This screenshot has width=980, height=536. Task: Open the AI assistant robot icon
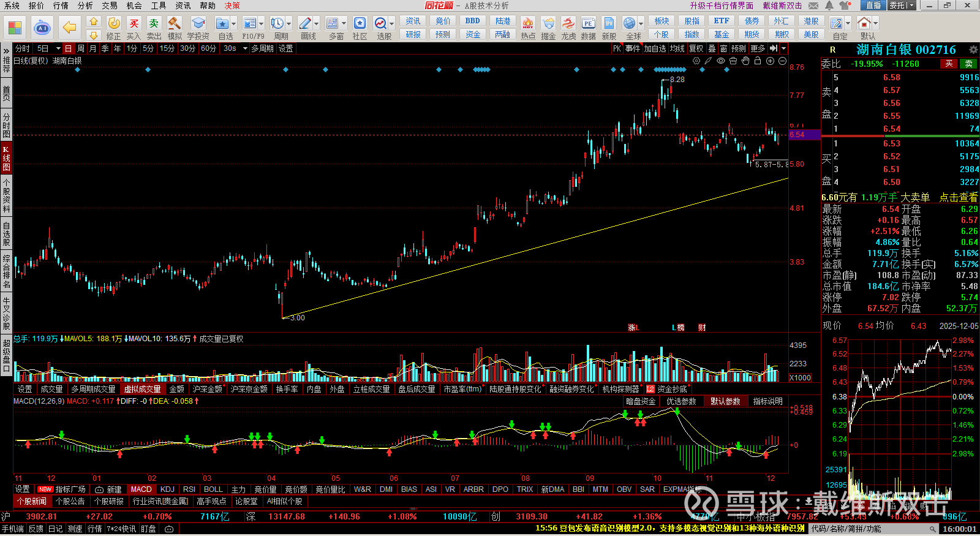[42, 28]
